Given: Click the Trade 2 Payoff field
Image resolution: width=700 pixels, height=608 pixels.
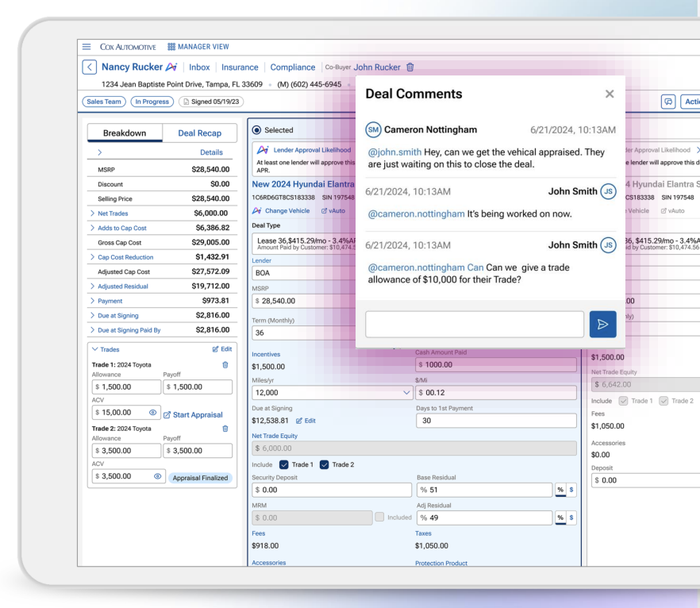Looking at the screenshot, I should point(198,451).
